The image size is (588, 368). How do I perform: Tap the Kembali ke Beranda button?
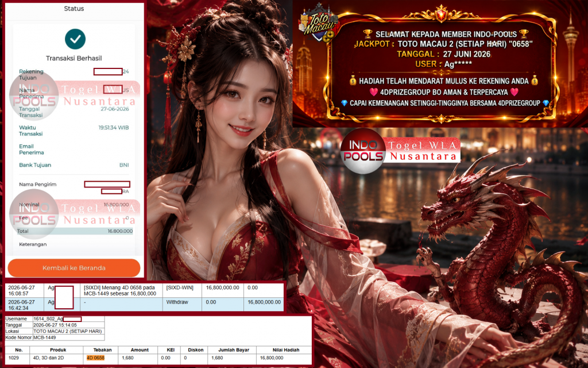[74, 268]
